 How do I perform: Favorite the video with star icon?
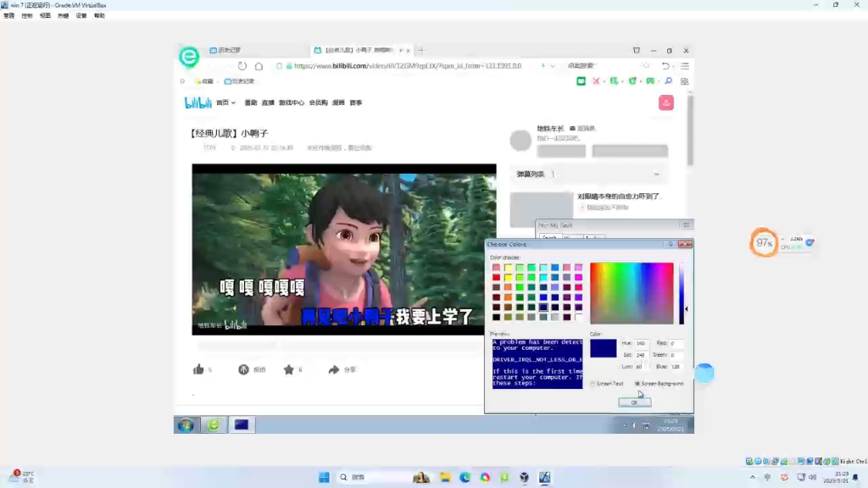289,369
